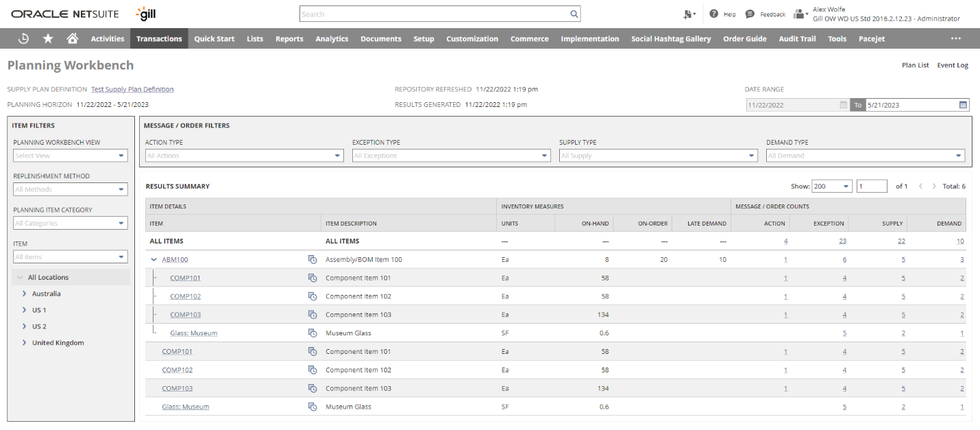The width and height of the screenshot is (980, 430).
Task: Click the Plan List link
Action: [915, 64]
